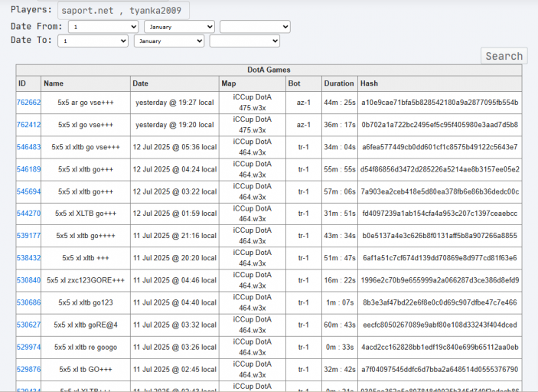Viewport: 538px width, 392px height.
Task: Click date '12 Jul 2025 @ 04:24 local'
Action: point(174,169)
